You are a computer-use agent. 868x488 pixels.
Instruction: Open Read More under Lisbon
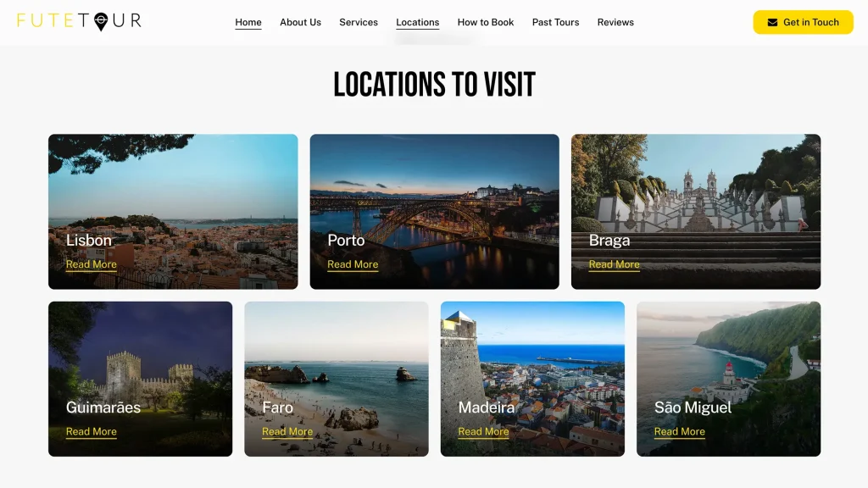pyautogui.click(x=91, y=264)
